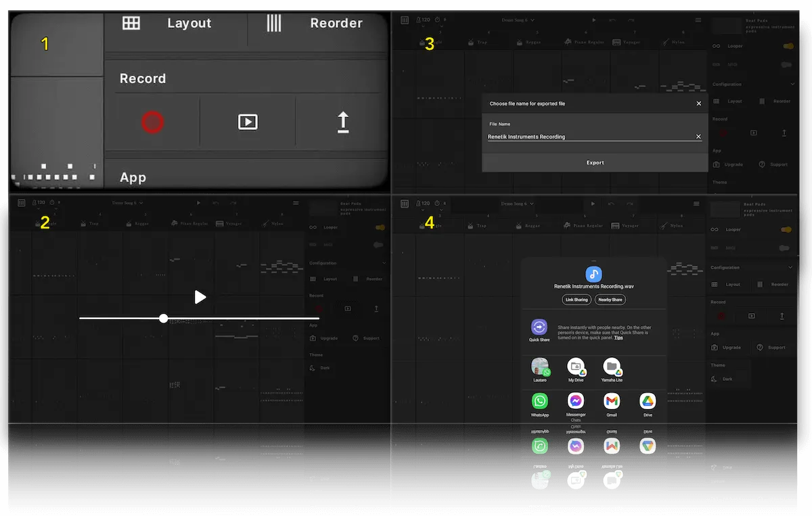Clear the file name text in export dialog
This screenshot has width=812, height=516.
click(x=699, y=137)
